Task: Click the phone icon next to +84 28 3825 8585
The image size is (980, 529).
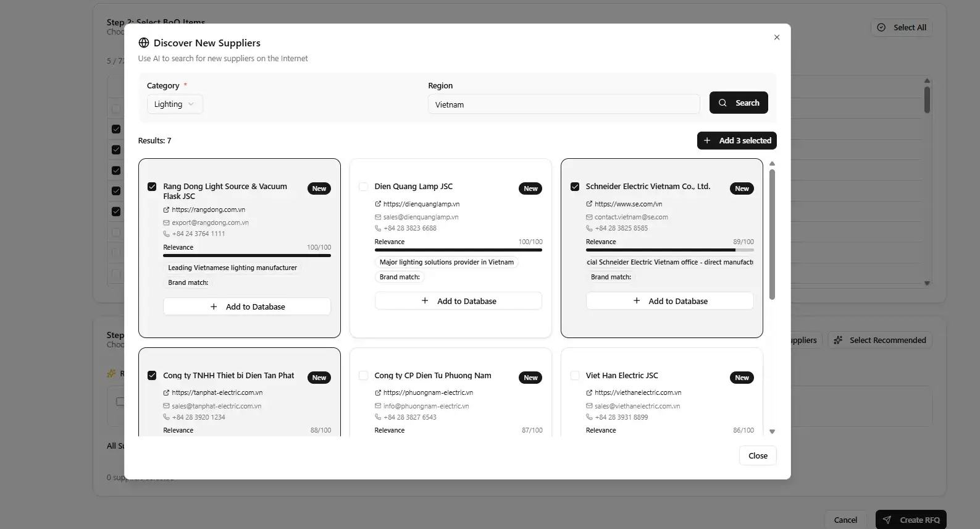Action: pos(589,229)
